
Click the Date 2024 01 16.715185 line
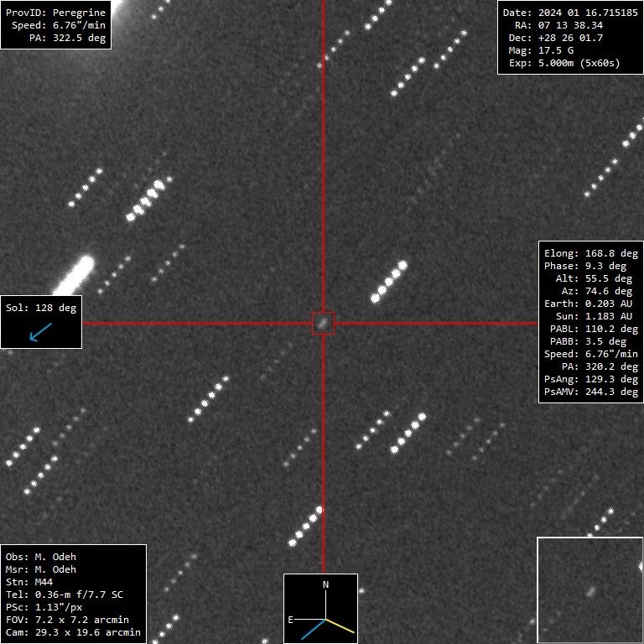pyautogui.click(x=569, y=13)
